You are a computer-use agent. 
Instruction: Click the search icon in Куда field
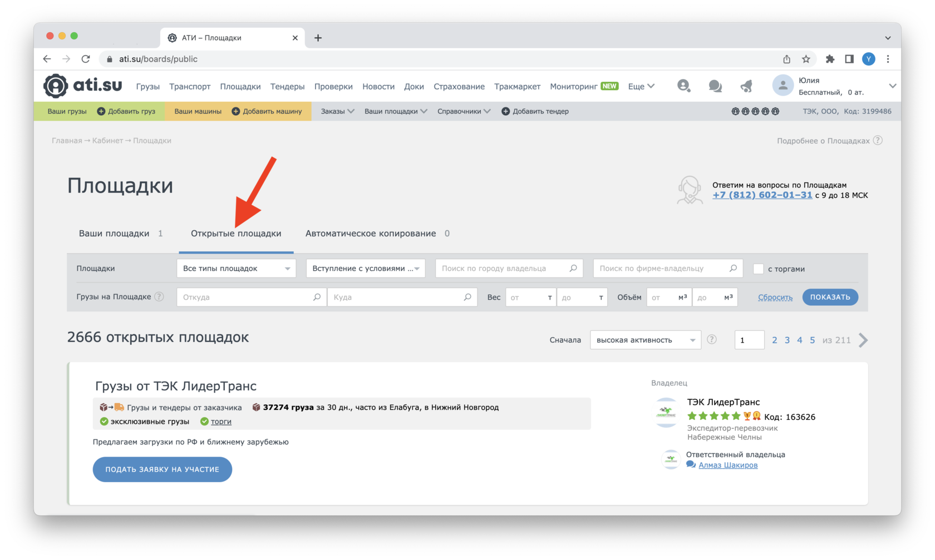(x=467, y=297)
